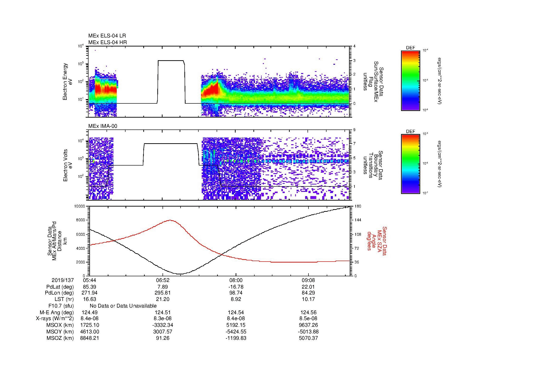Click the time tick '09:08'
555x392 pixels.
pos(308,280)
